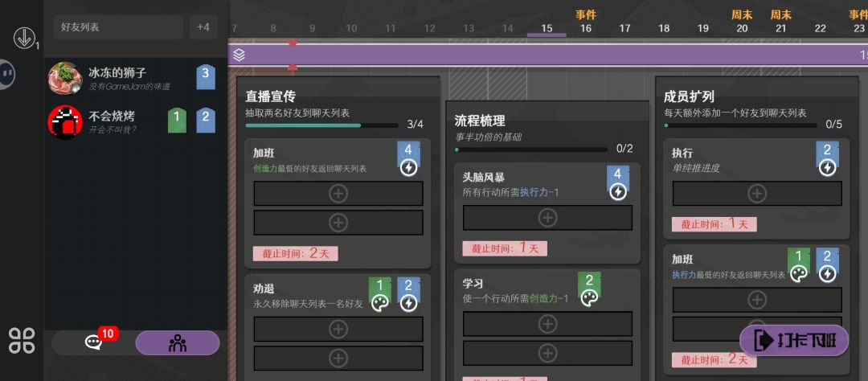This screenshot has height=381, width=868.
Task: Select day 15 on the timeline
Action: point(547,29)
